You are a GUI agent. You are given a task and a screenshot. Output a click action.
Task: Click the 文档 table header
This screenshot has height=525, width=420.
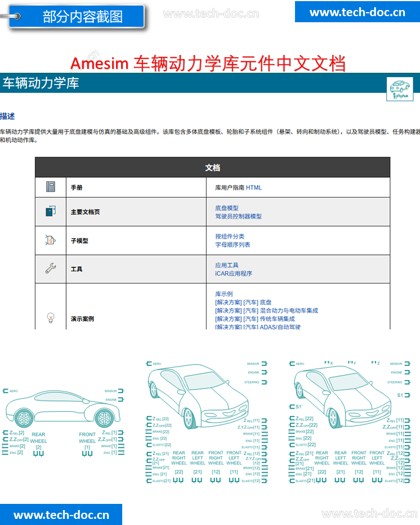212,167
